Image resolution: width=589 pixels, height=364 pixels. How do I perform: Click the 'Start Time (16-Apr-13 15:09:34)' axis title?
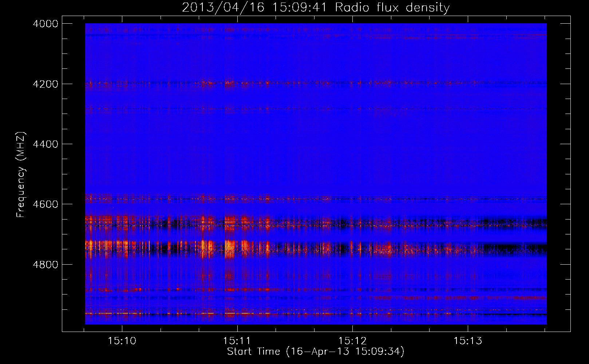pyautogui.click(x=316, y=352)
